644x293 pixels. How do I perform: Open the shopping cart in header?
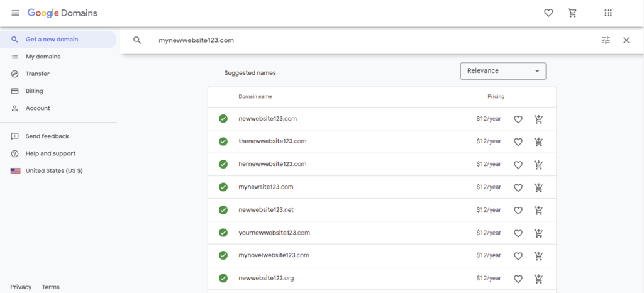572,13
